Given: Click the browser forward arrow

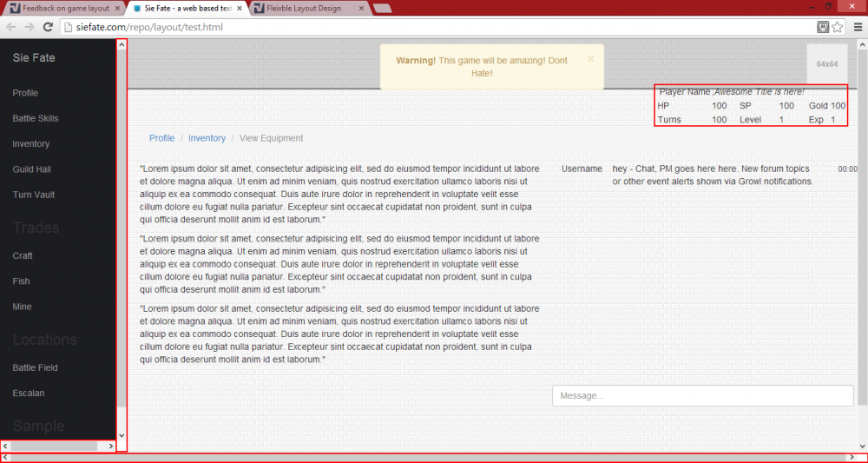Looking at the screenshot, I should tap(30, 28).
